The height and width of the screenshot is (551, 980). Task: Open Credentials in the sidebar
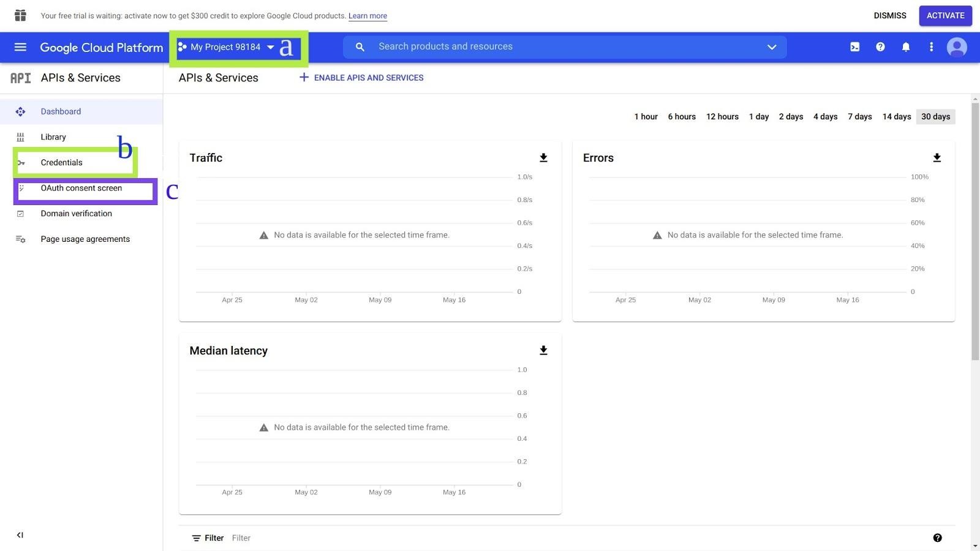pos(61,163)
